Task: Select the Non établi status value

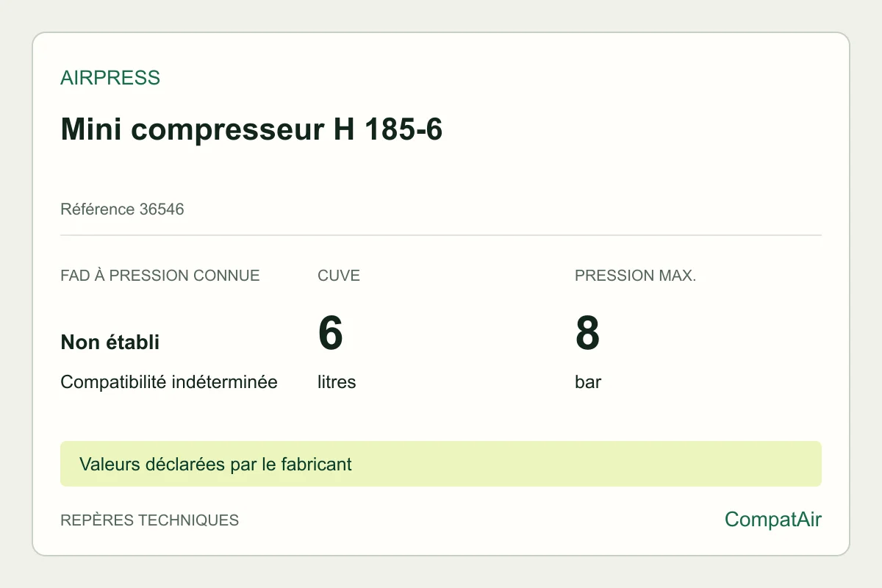Action: 110,342
